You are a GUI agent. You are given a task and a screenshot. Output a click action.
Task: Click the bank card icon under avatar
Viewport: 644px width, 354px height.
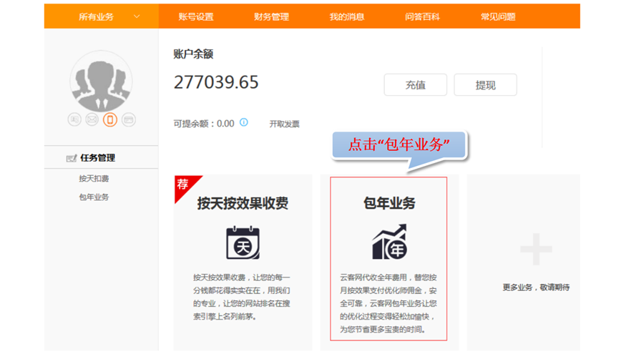[x=128, y=119]
